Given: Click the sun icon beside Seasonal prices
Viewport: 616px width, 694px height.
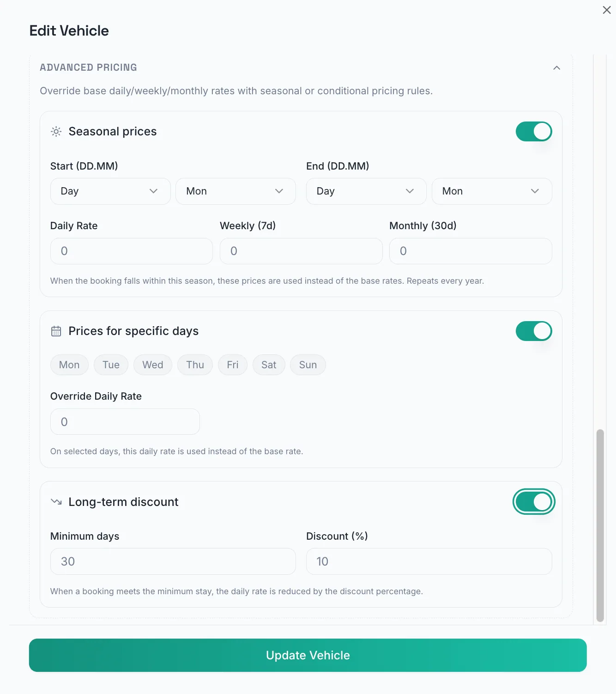Looking at the screenshot, I should (56, 132).
